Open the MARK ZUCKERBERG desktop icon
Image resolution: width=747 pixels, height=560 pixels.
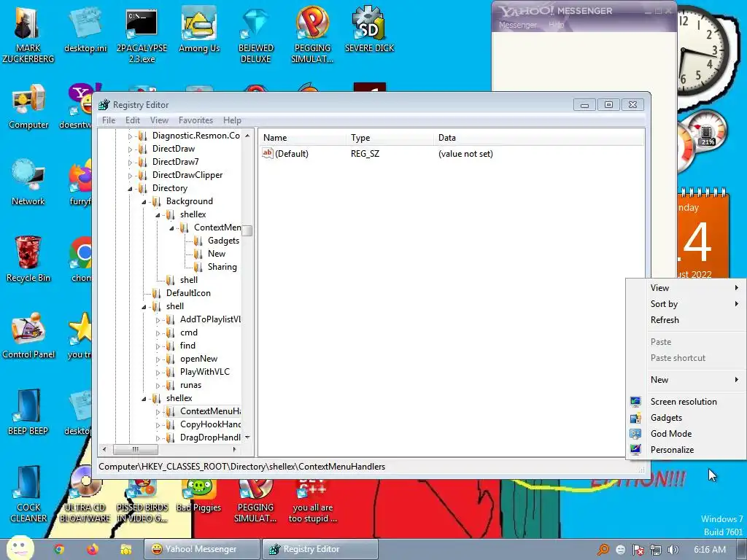[x=28, y=34]
